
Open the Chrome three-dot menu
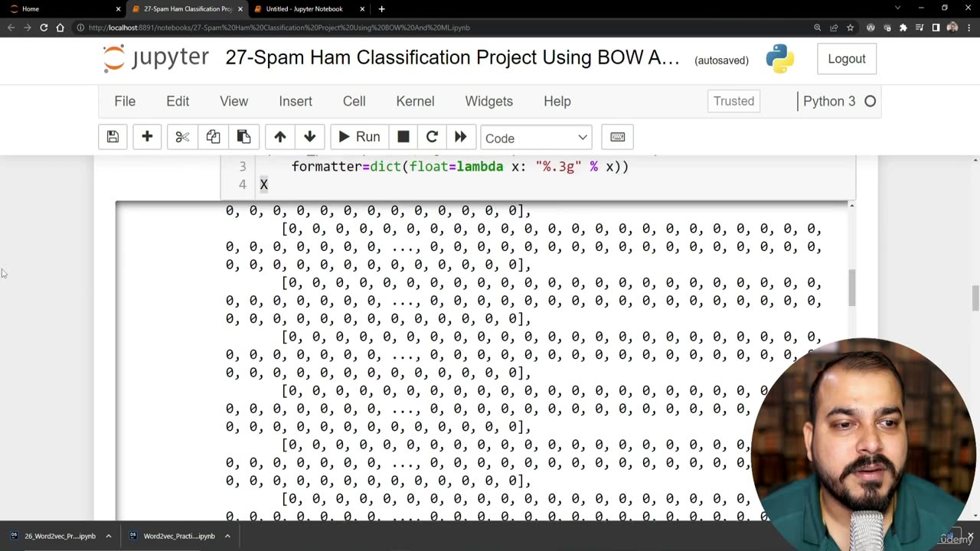(x=969, y=28)
